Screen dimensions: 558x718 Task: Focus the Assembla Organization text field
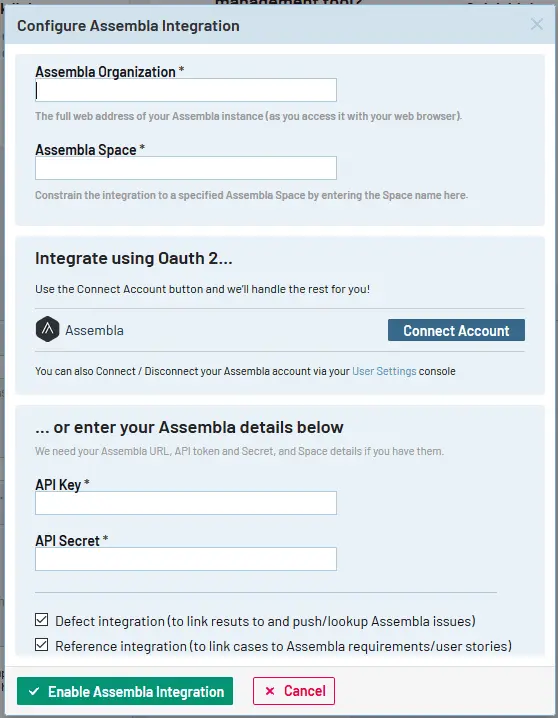[x=186, y=90]
